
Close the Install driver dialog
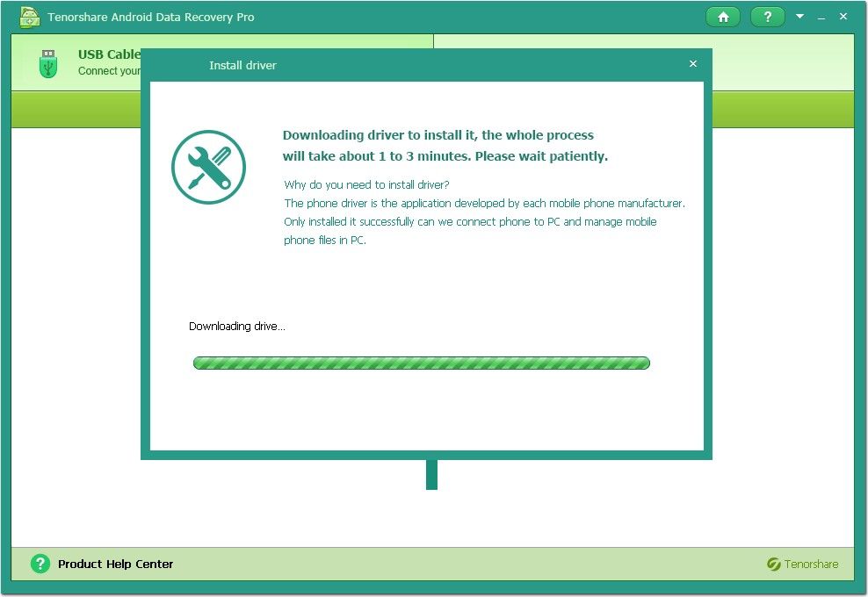[x=693, y=64]
